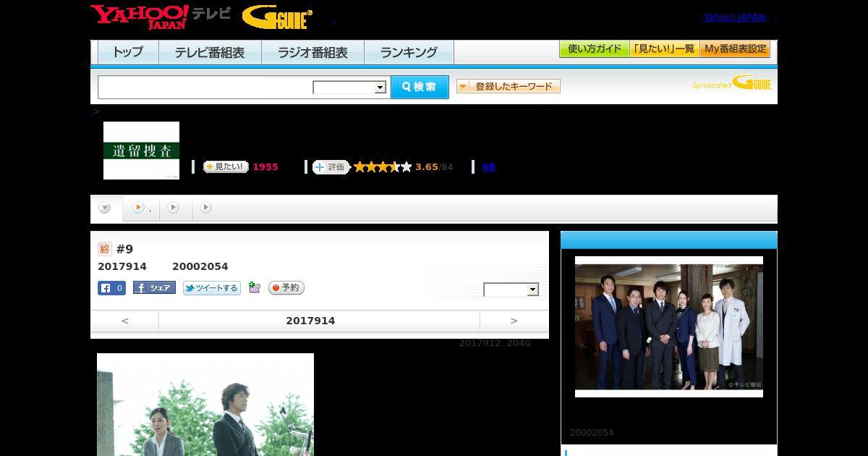The image size is (868, 456).
Task: Click the 検索 search button
Action: pos(420,87)
